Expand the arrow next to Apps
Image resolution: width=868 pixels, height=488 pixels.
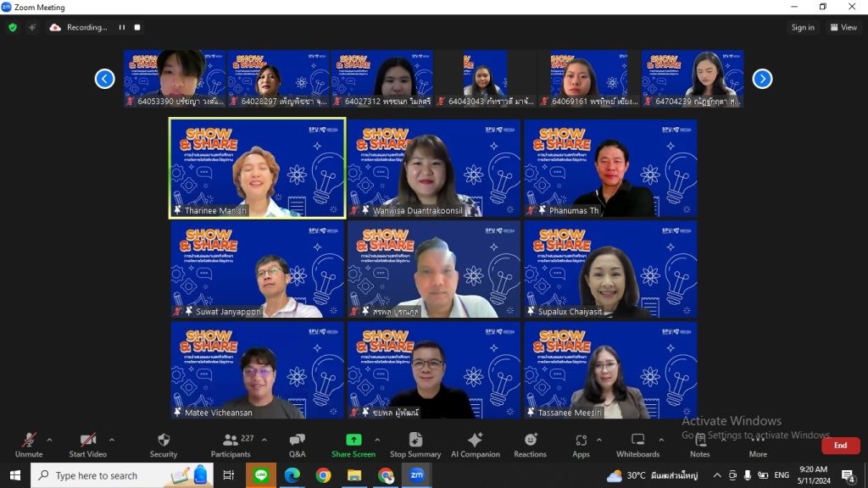pos(599,440)
